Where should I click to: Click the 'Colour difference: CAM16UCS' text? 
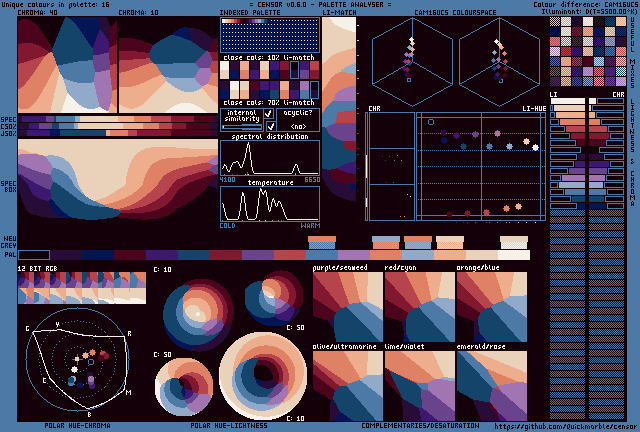coord(585,4)
